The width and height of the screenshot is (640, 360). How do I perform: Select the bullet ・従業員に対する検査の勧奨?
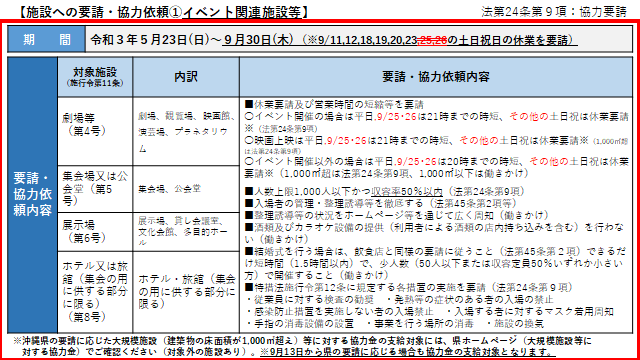tap(309, 300)
